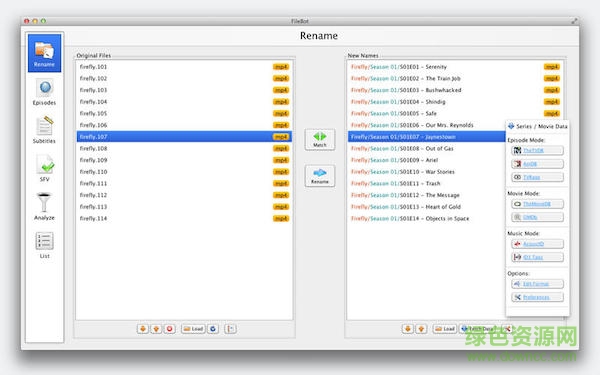The width and height of the screenshot is (600, 375).
Task: Select new name S01E11 - Trash
Action: pos(427,183)
